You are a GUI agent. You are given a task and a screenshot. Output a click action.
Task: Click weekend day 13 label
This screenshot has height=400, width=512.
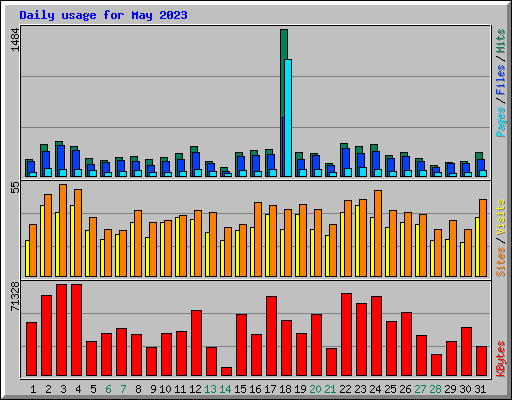click(x=210, y=389)
